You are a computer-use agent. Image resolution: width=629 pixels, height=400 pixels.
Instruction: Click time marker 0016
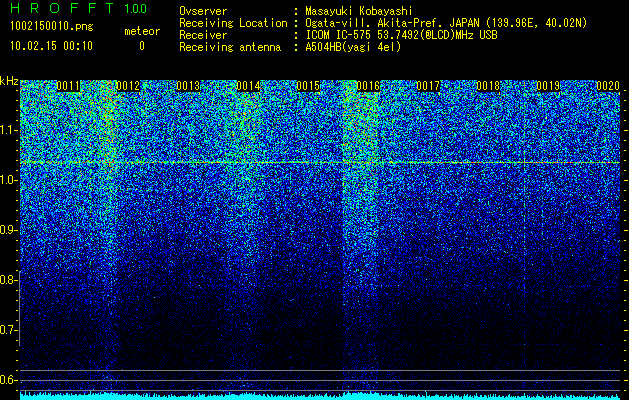(368, 86)
